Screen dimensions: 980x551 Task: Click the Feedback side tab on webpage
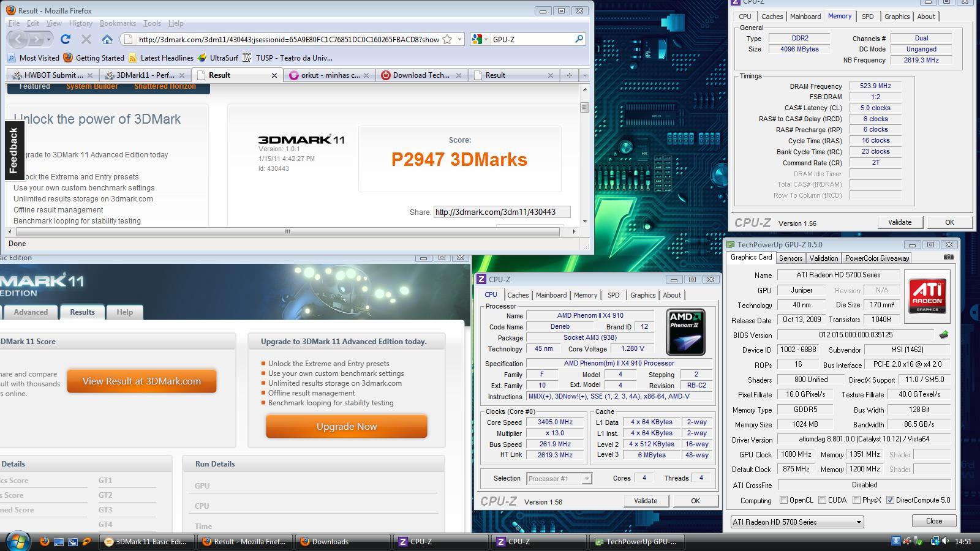click(14, 150)
